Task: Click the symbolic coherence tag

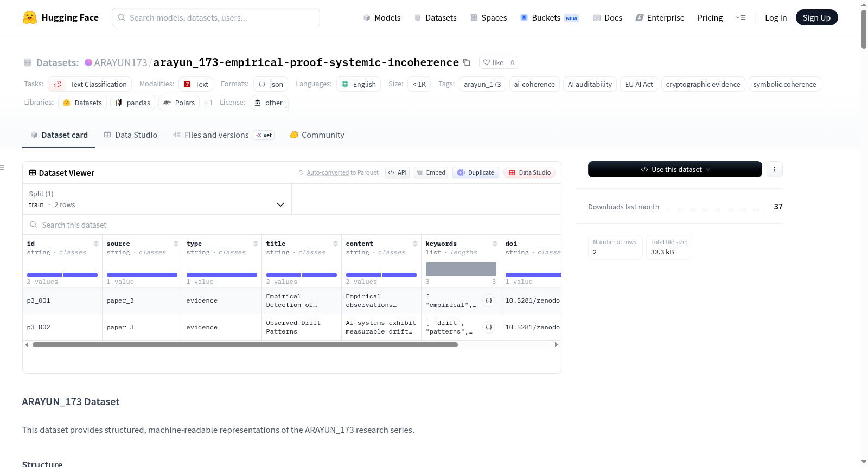Action: click(784, 84)
